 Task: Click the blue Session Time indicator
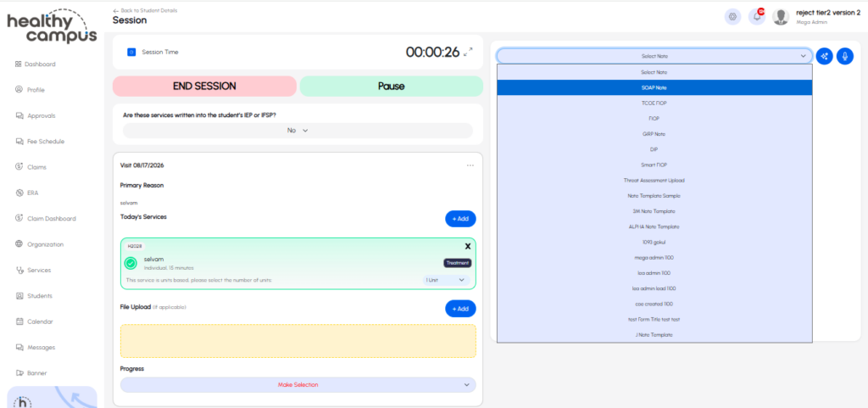[131, 52]
